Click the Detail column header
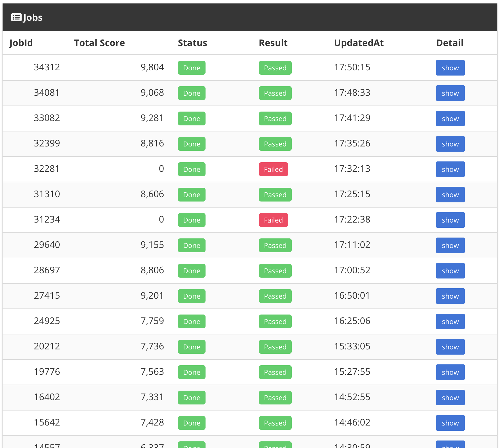The height and width of the screenshot is (448, 501). [x=450, y=43]
